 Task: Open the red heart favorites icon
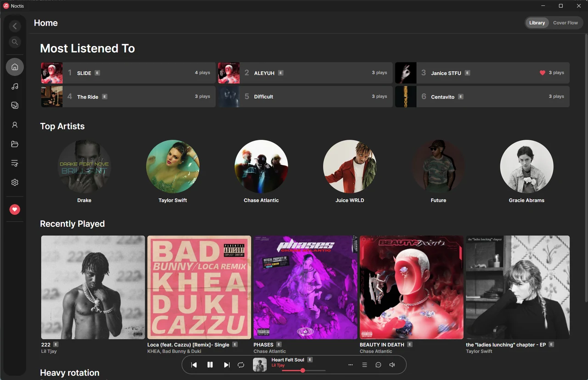(x=15, y=210)
